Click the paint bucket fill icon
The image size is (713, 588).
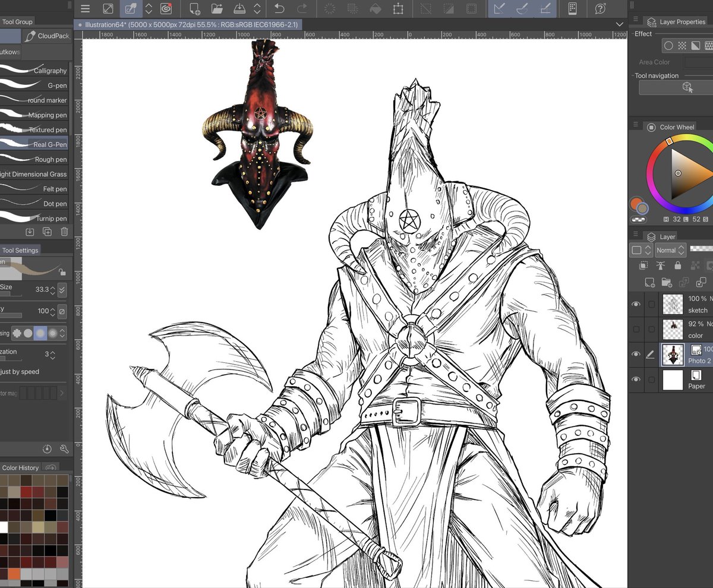point(376,8)
